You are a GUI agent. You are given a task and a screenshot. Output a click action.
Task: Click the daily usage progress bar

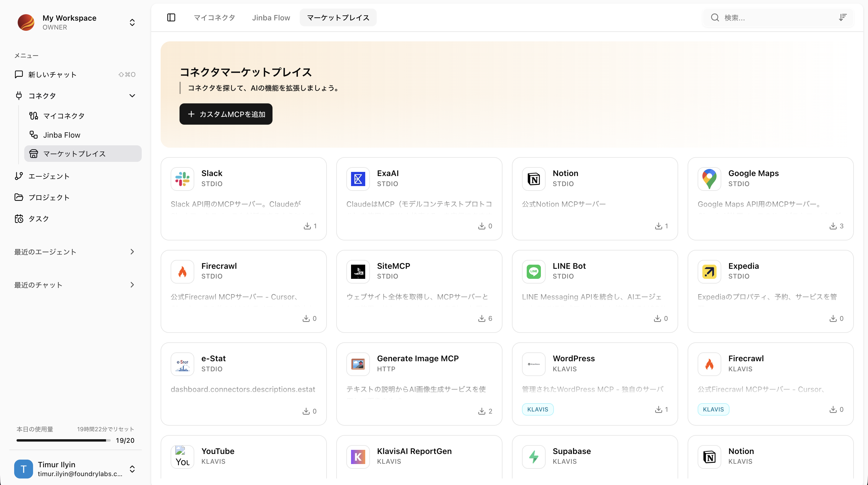(63, 440)
